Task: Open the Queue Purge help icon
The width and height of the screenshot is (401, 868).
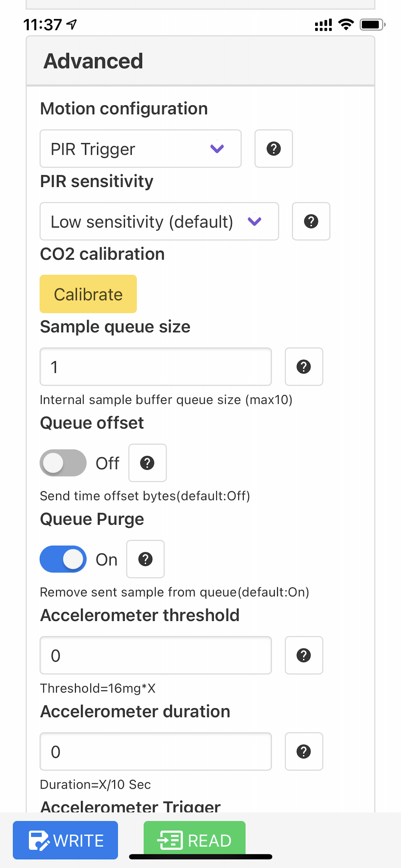Action: click(x=145, y=559)
